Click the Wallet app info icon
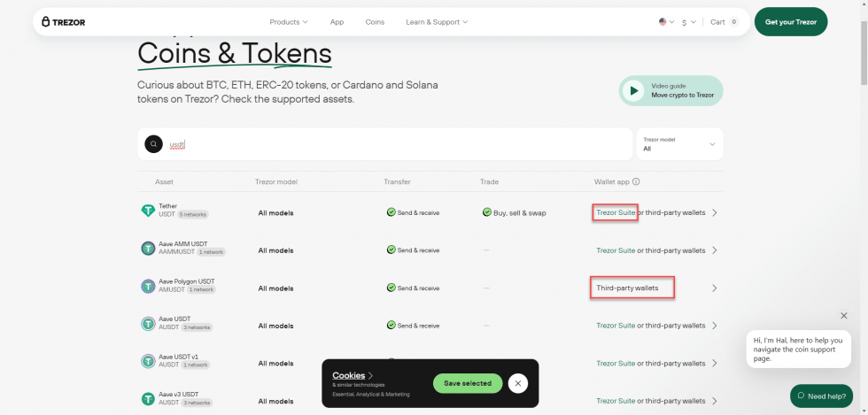Image resolution: width=868 pixels, height=415 pixels. point(636,182)
